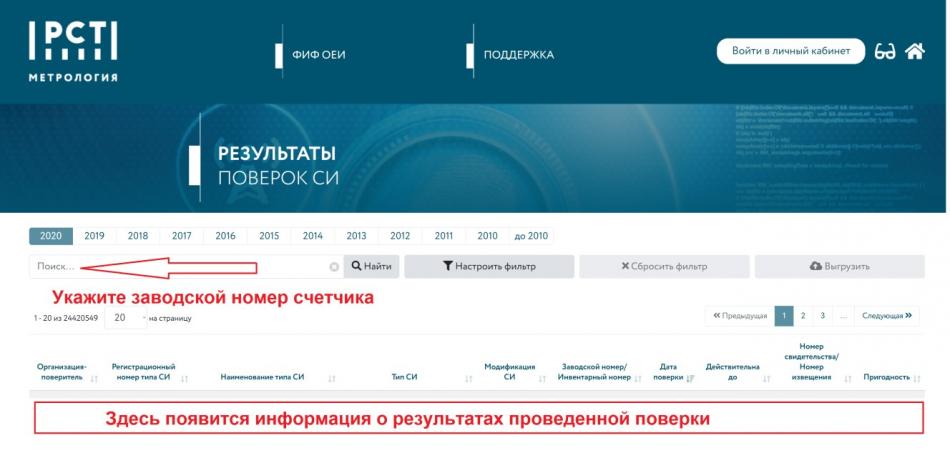Open the ПОДДЕРЖКА menu item
Image resolution: width=950 pixels, height=463 pixels.
pyautogui.click(x=518, y=54)
